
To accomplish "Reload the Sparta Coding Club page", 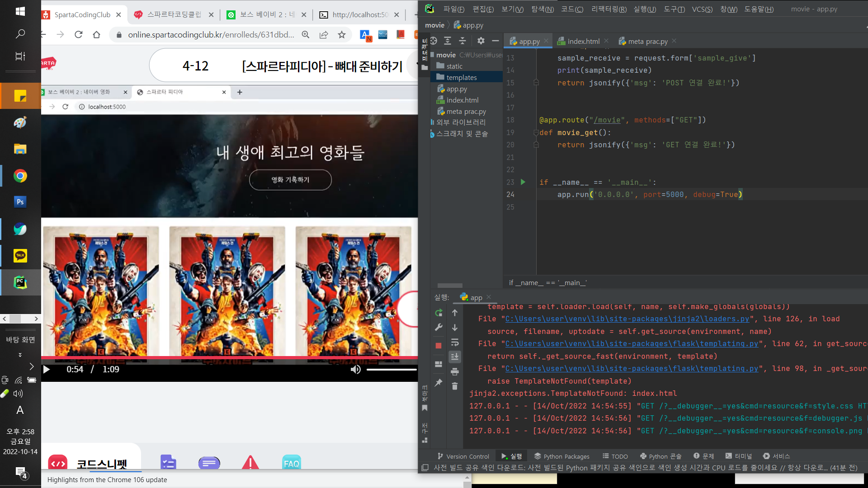I will coord(79,35).
